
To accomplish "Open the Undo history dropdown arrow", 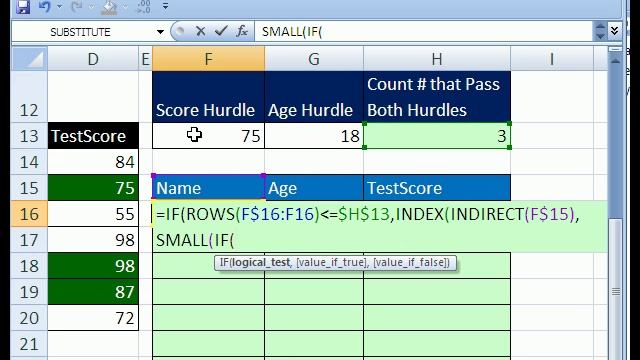I will (x=60, y=7).
